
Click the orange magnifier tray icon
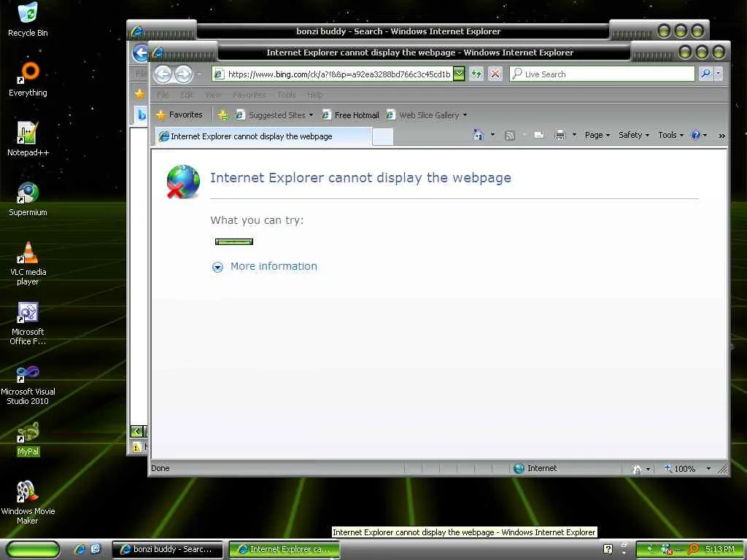coord(693,549)
